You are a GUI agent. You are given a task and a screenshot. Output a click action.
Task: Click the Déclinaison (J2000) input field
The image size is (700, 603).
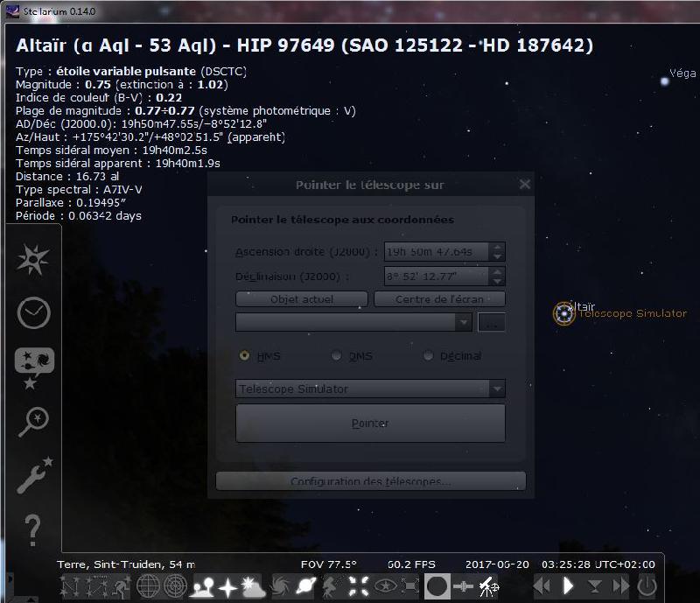click(x=436, y=277)
